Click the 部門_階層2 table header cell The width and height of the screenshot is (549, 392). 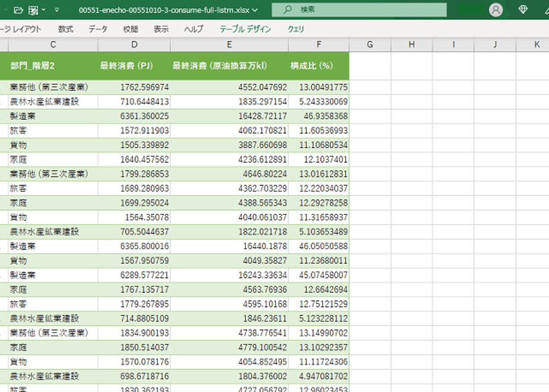(53, 66)
